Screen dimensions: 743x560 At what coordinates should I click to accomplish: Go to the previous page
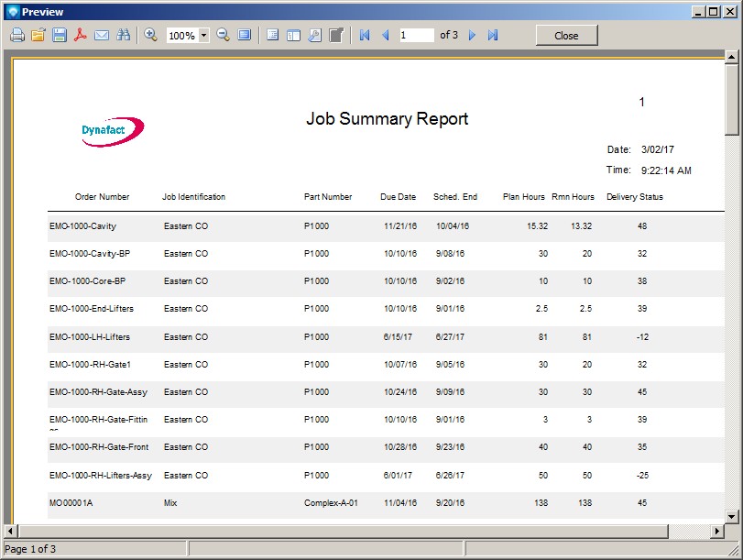pyautogui.click(x=385, y=35)
